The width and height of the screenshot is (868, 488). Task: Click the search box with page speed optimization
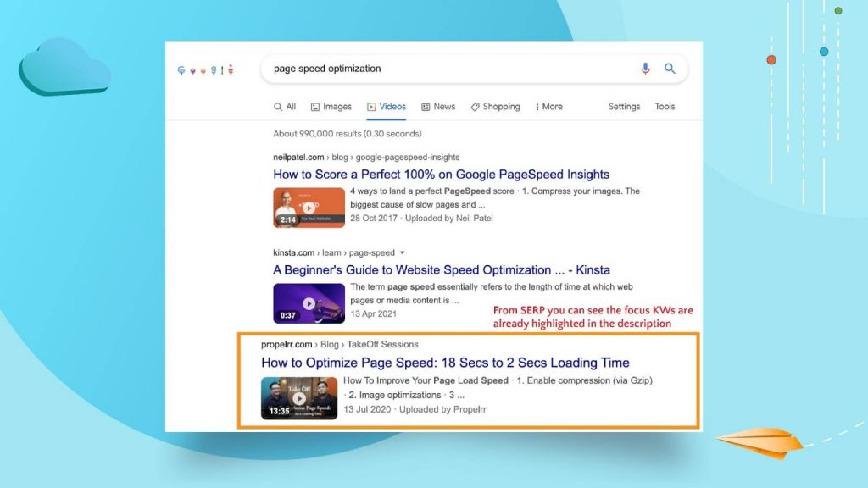475,69
